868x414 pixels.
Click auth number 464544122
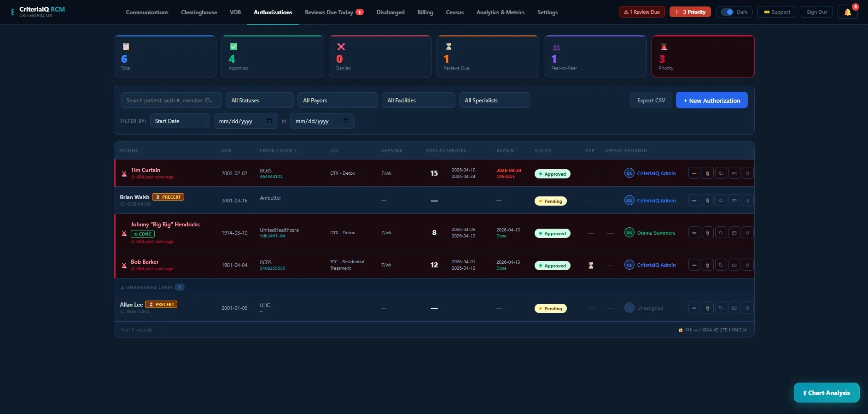click(x=271, y=177)
